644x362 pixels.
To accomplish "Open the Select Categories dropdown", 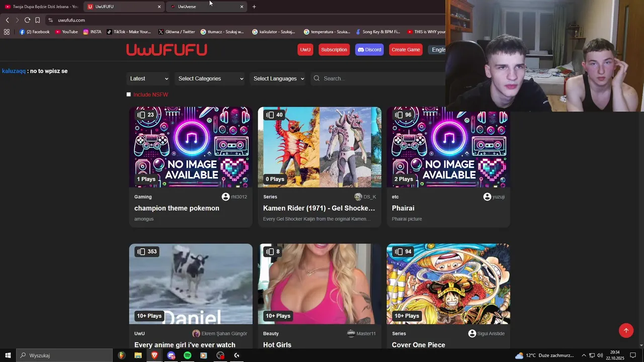I will (210, 78).
